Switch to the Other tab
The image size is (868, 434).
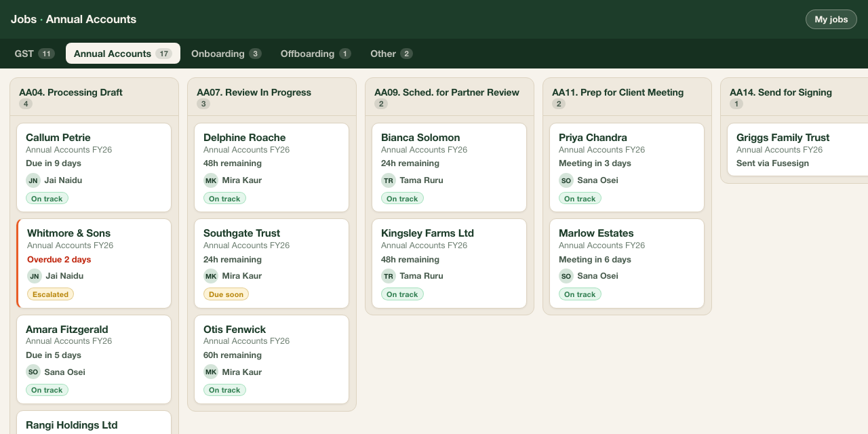coord(391,54)
